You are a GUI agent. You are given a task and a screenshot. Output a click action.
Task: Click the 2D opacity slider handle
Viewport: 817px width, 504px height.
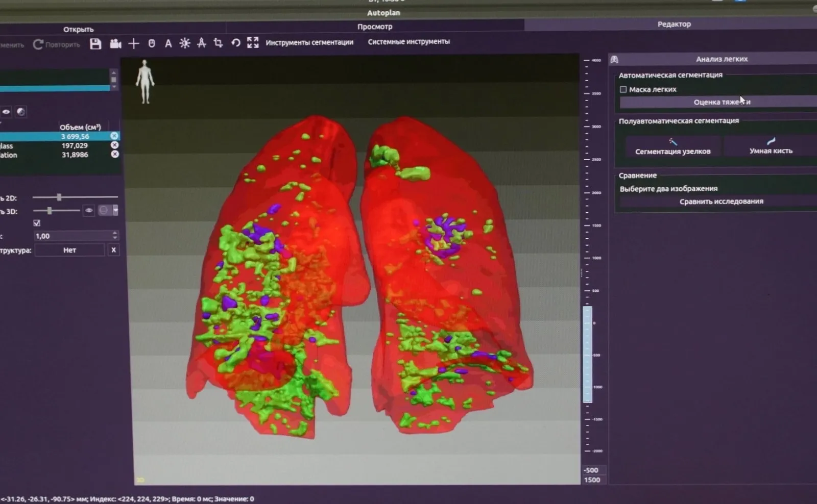[59, 197]
